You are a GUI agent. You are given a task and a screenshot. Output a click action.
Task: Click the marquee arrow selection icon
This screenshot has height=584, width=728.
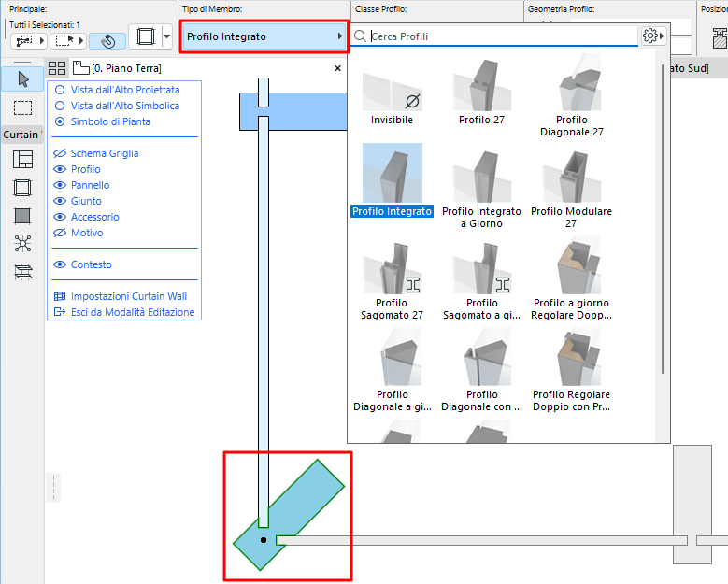pyautogui.click(x=64, y=41)
